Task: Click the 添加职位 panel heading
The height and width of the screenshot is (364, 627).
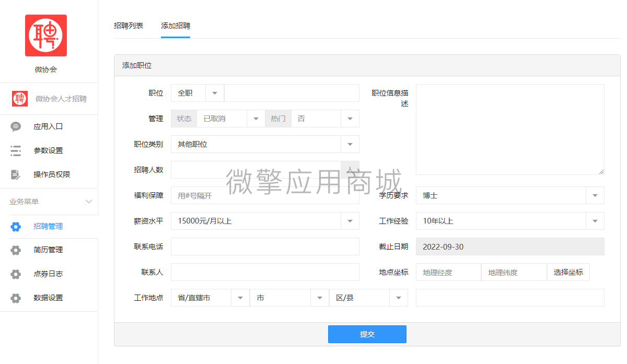Action: pos(137,66)
